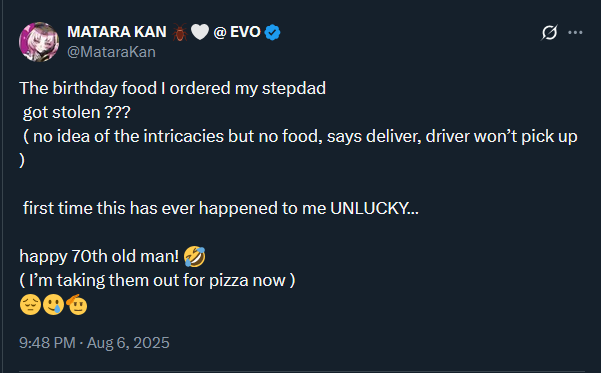Visit the @MataraKan handle link
This screenshot has width=601, height=373.
tap(112, 52)
